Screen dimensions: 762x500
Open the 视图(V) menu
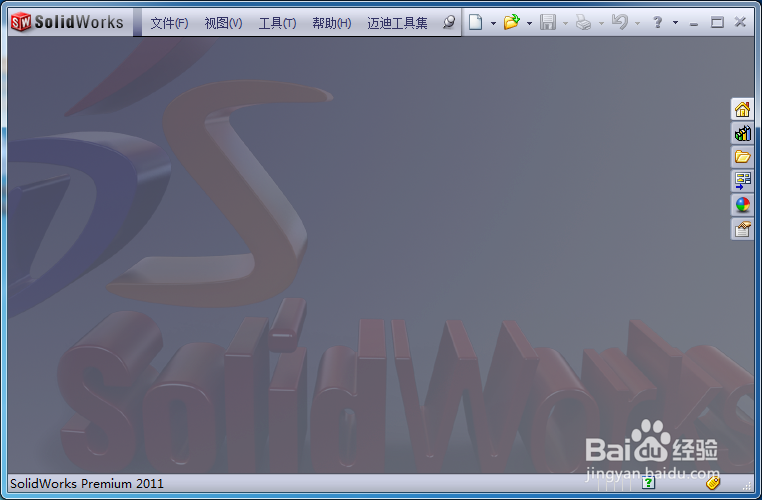coord(223,23)
